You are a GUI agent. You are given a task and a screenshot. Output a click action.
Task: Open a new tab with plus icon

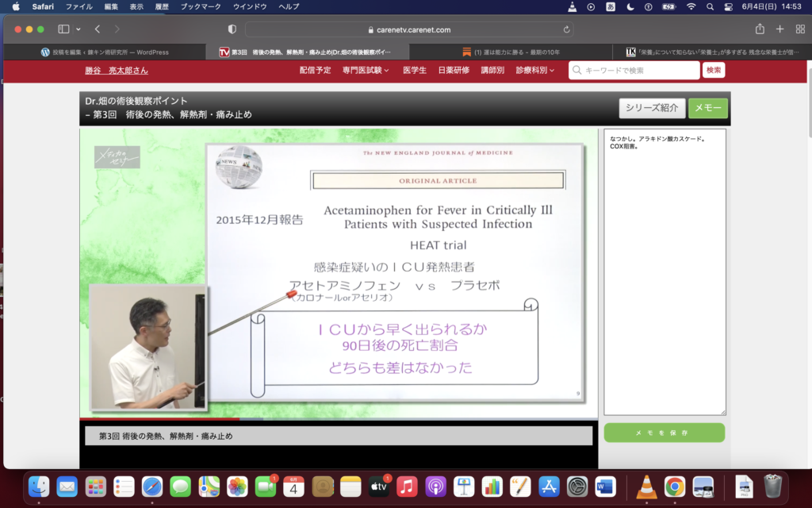[x=779, y=29]
